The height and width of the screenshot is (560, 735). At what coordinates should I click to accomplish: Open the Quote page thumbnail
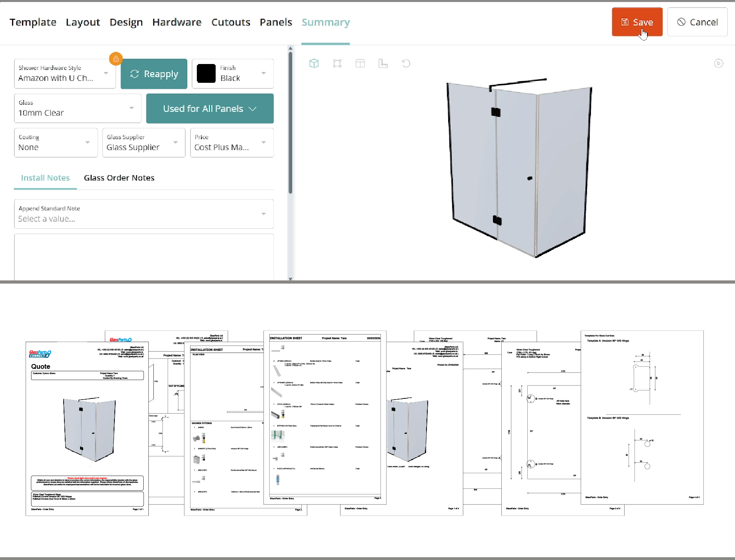pyautogui.click(x=87, y=429)
